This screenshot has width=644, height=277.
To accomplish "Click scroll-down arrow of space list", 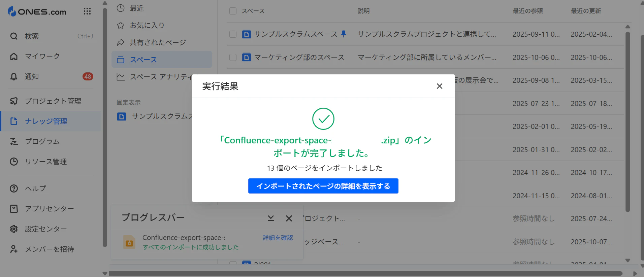I will click(627, 260).
